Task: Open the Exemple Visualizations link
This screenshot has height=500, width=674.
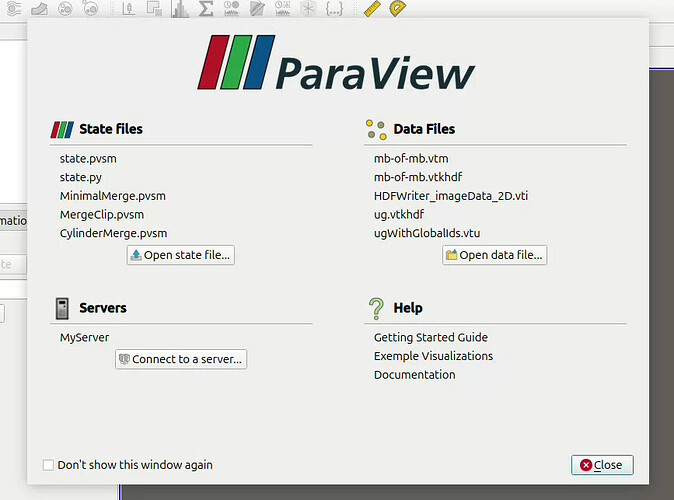Action: click(433, 356)
